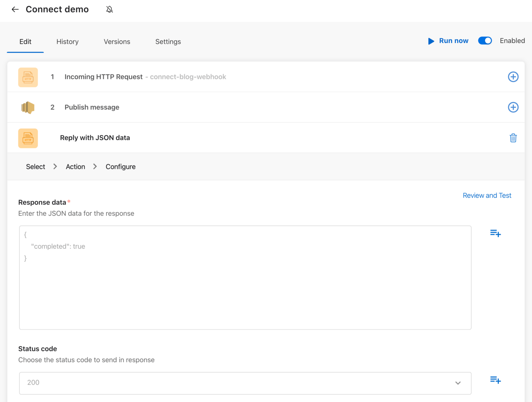
Task: Click Run now to execute the workflow
Action: tap(448, 41)
